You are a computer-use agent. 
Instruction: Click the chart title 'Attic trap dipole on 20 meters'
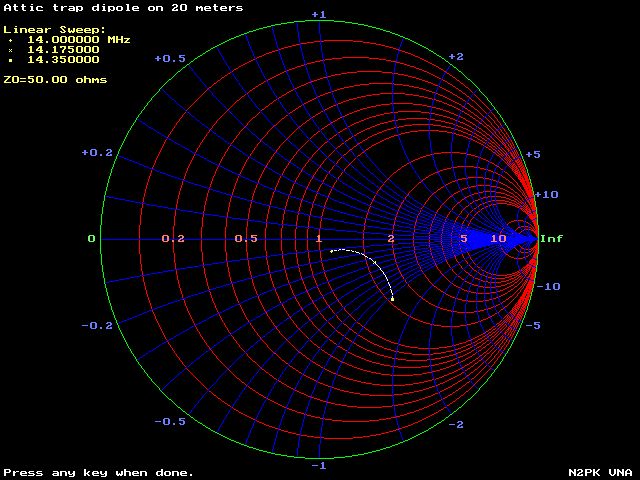[x=123, y=8]
